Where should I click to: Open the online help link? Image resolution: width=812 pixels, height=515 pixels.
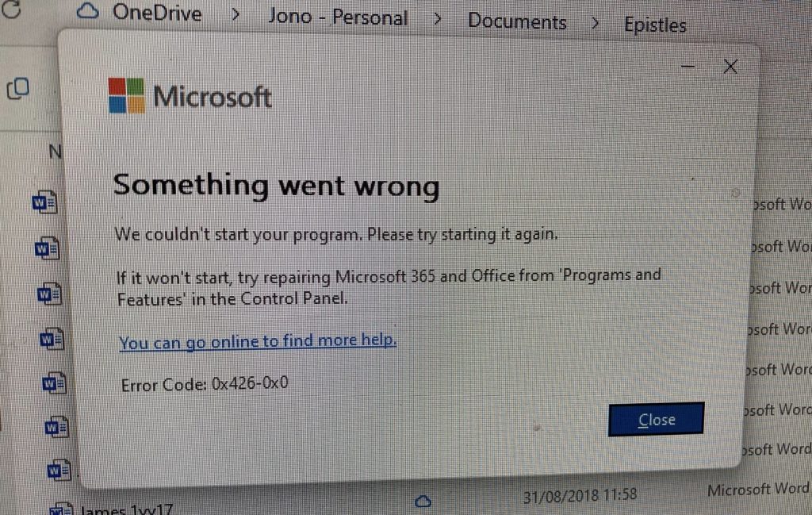tap(258, 341)
